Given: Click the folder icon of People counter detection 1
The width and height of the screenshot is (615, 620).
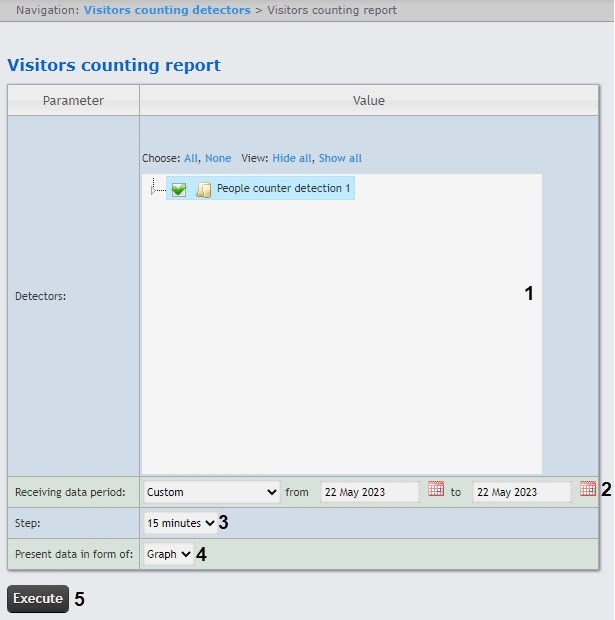Looking at the screenshot, I should [x=204, y=189].
